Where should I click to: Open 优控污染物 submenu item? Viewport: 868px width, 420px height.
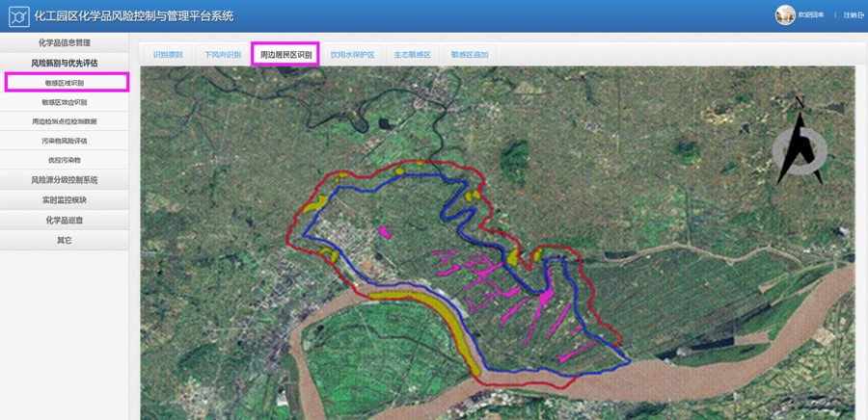pyautogui.click(x=65, y=160)
